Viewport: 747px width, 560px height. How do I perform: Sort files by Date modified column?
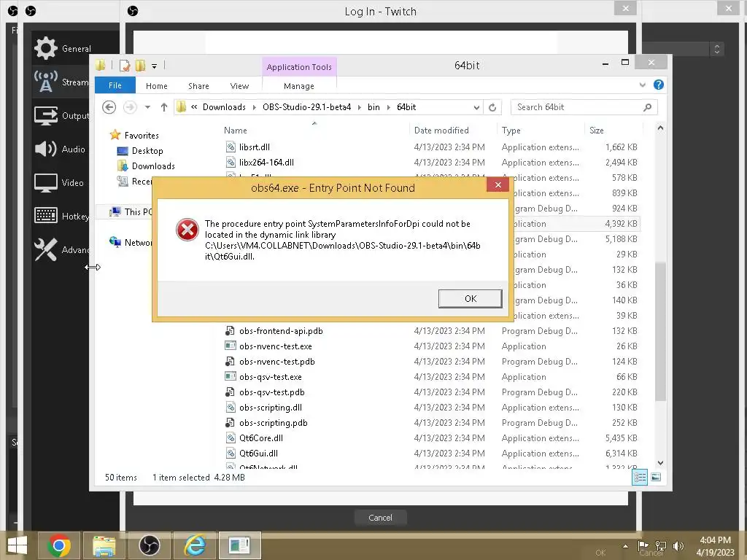pyautogui.click(x=441, y=130)
